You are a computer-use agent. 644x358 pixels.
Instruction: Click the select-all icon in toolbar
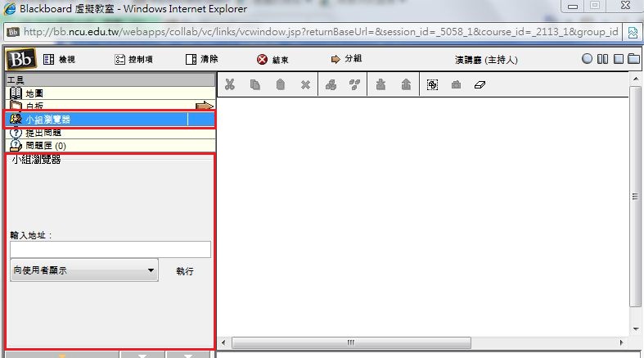coord(432,84)
